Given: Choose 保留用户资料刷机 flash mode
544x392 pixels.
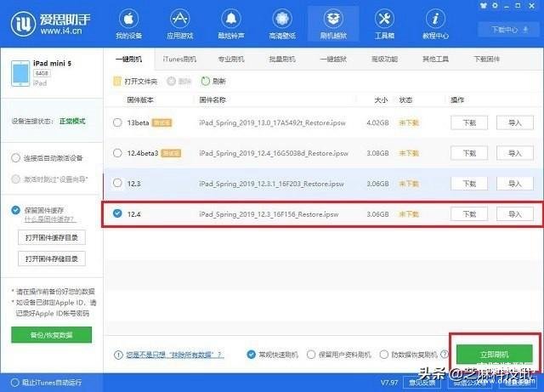Looking at the screenshot, I should pyautogui.click(x=311, y=355).
